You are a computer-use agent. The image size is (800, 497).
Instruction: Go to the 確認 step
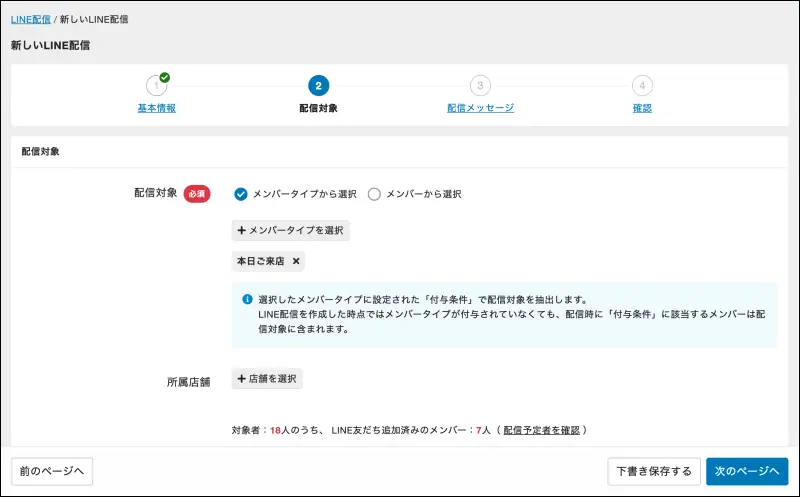(642, 108)
